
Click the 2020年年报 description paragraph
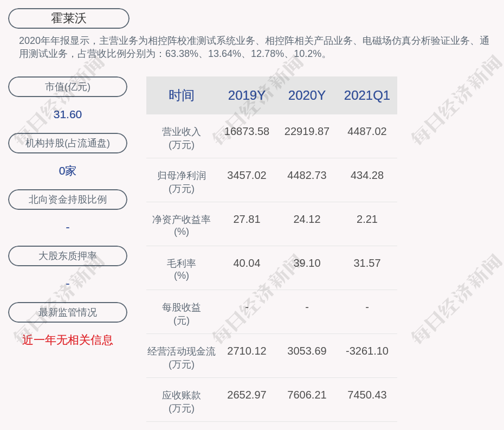tap(254, 47)
